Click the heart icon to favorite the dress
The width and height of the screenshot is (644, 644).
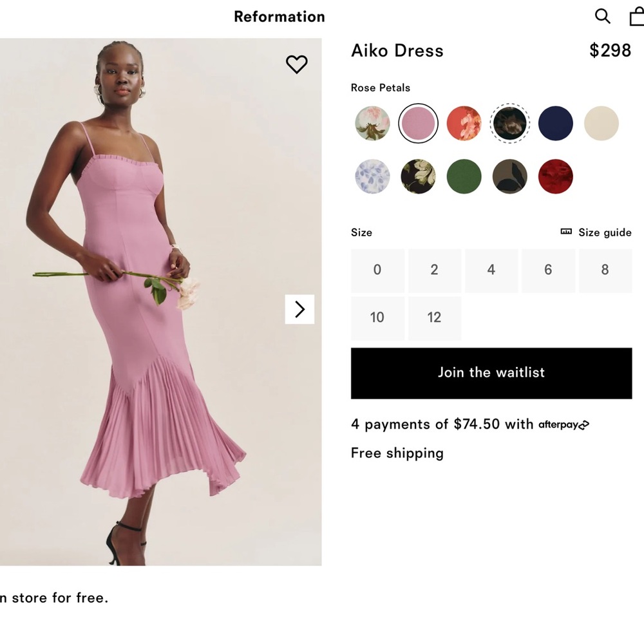[297, 64]
